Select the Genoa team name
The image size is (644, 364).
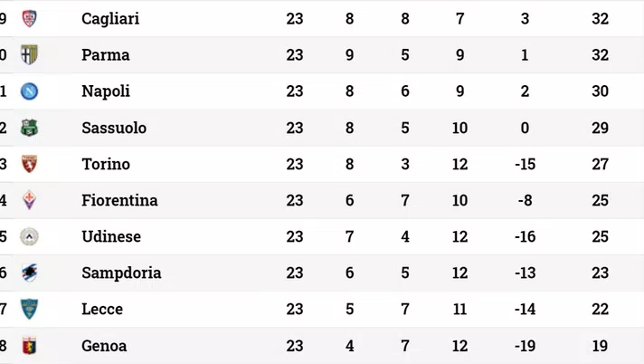click(x=104, y=346)
